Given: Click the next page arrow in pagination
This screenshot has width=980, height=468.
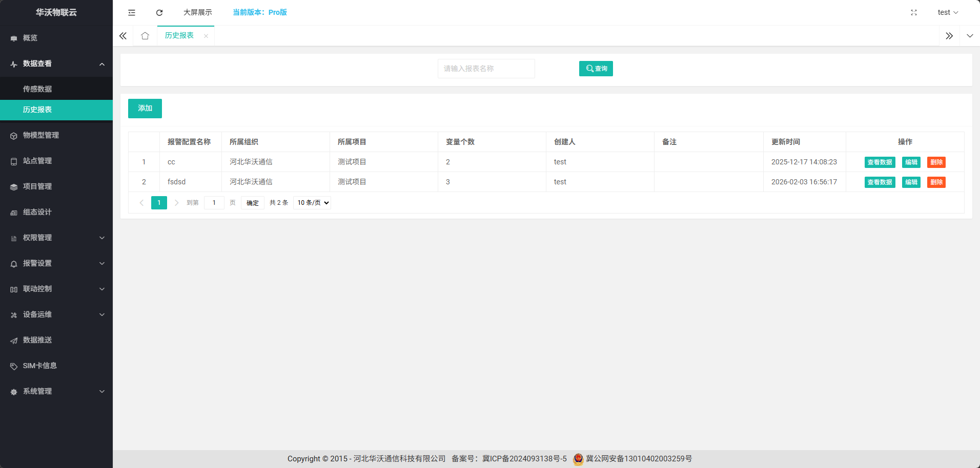Looking at the screenshot, I should click(176, 203).
